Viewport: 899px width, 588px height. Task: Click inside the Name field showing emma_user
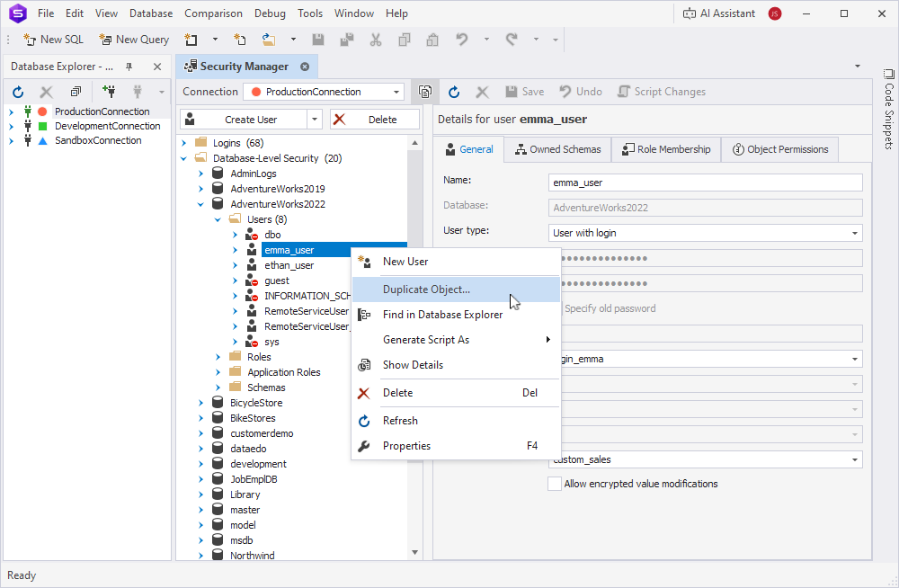click(x=704, y=182)
